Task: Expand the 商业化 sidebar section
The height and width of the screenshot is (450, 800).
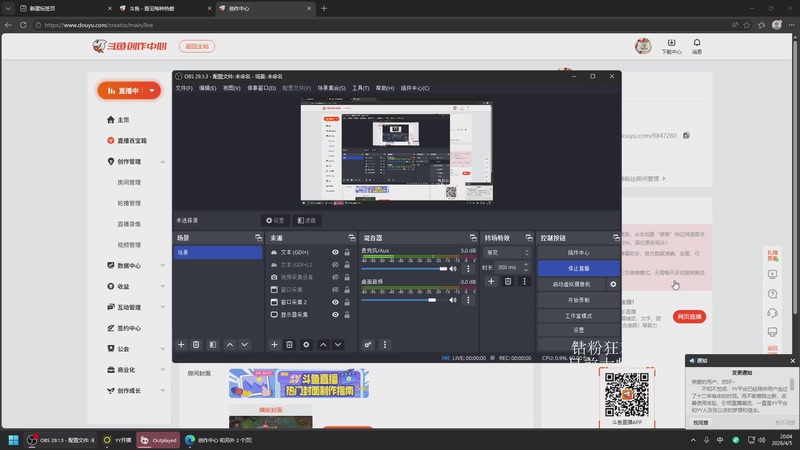Action: pyautogui.click(x=163, y=370)
